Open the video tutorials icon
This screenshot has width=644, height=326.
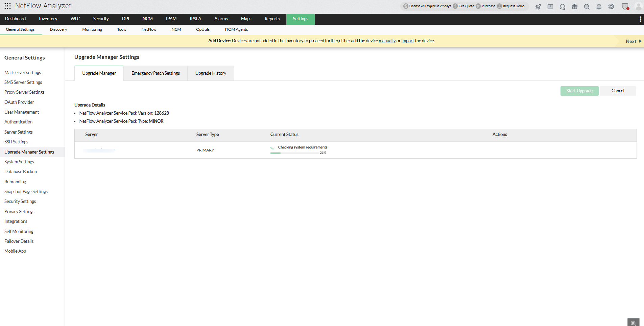tap(550, 6)
